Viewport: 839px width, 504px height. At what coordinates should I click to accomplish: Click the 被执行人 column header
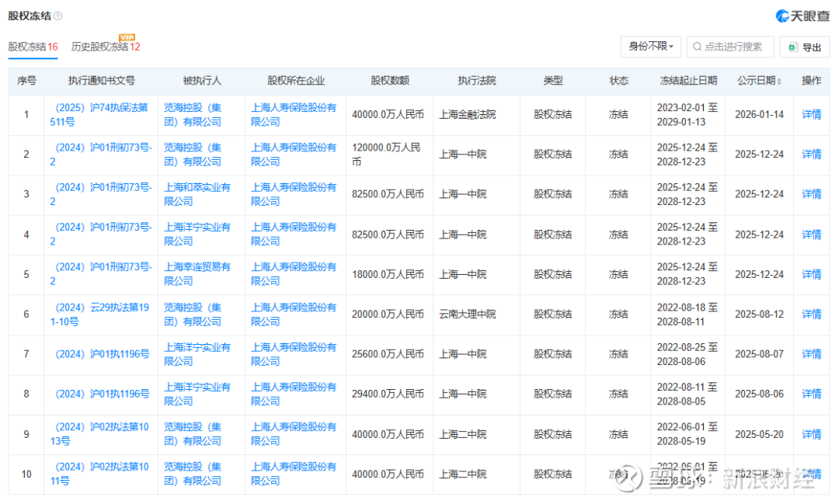(202, 81)
